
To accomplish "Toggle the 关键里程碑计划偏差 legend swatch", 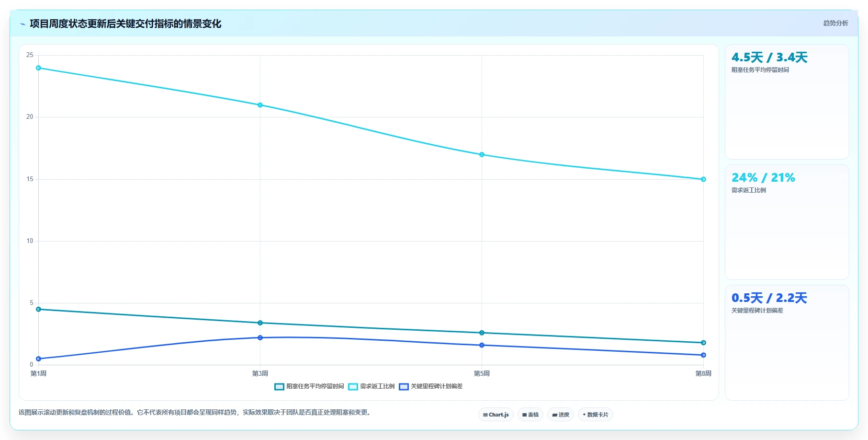I will tap(404, 387).
